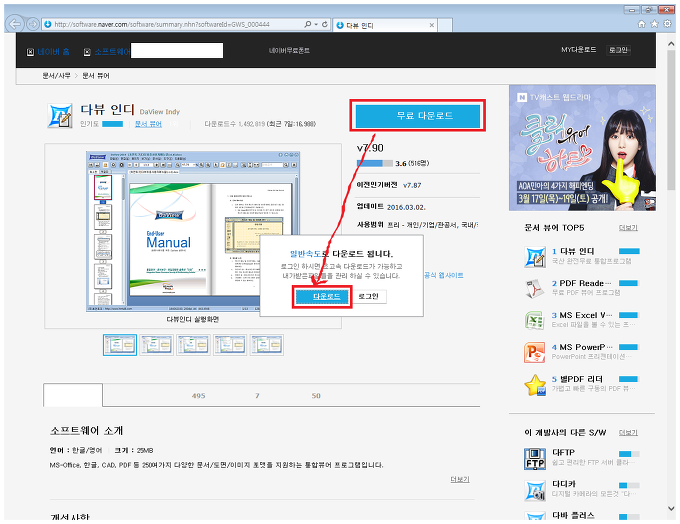Click the address bar search magnifier icon
Image resolution: width=680 pixels, height=524 pixels.
point(307,24)
